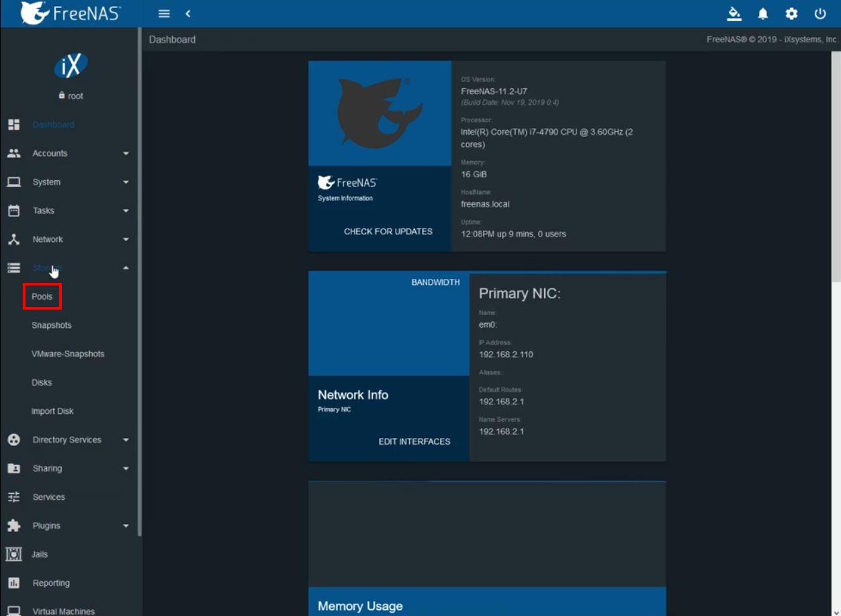
Task: Click the Memory Usage card title
Action: [361, 606]
